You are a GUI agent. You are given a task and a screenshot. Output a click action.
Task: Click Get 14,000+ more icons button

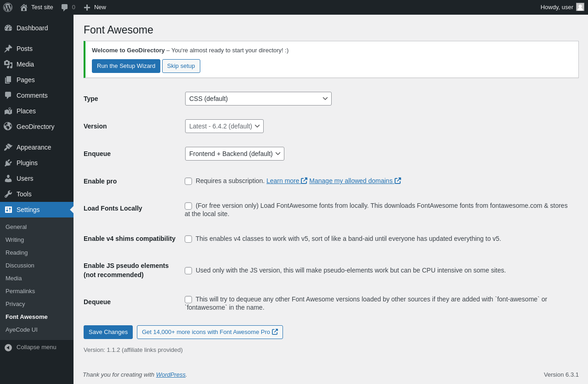coord(210,332)
